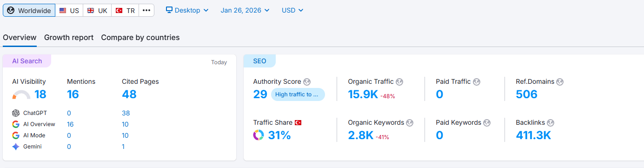The image size is (644, 168).
Task: Click the globe icon beside Organic Keywords
Action: point(410,123)
